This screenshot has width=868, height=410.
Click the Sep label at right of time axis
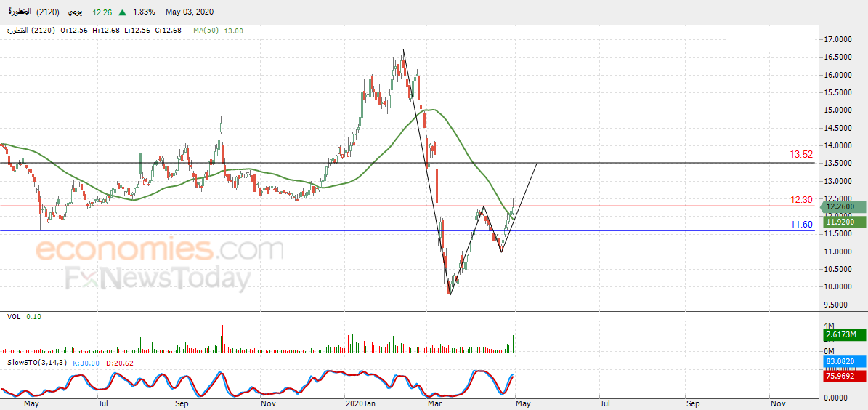tap(692, 404)
